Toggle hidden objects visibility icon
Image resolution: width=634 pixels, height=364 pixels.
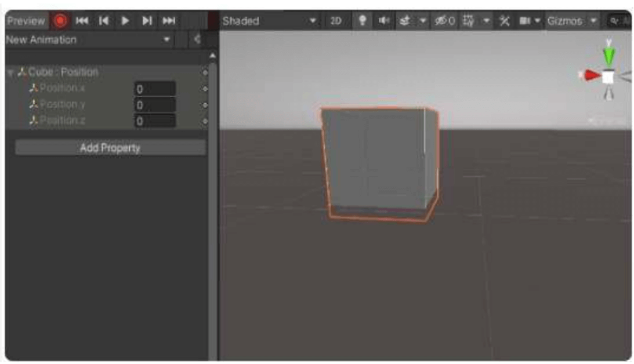[445, 21]
